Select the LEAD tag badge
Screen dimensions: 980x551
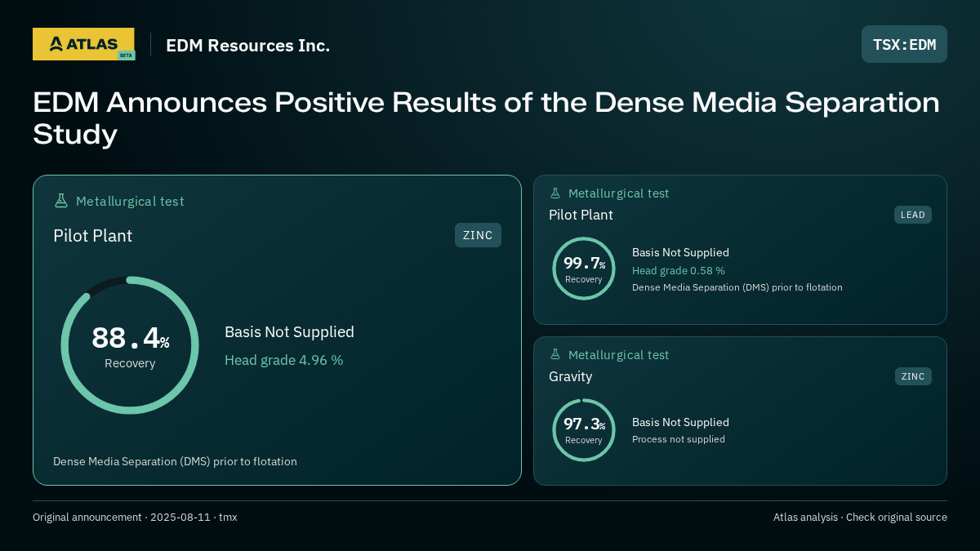point(912,215)
